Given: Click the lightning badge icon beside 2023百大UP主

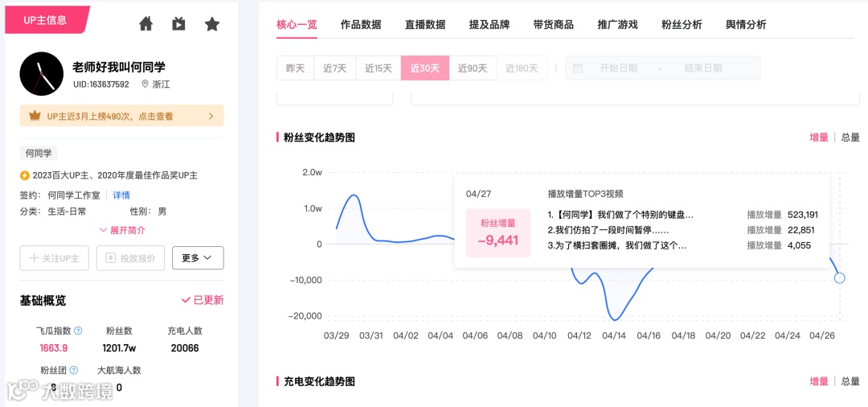Looking at the screenshot, I should tap(24, 175).
